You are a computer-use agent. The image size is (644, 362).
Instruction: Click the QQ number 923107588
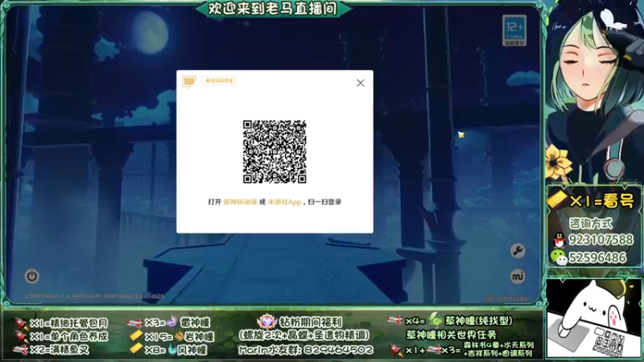click(x=601, y=239)
